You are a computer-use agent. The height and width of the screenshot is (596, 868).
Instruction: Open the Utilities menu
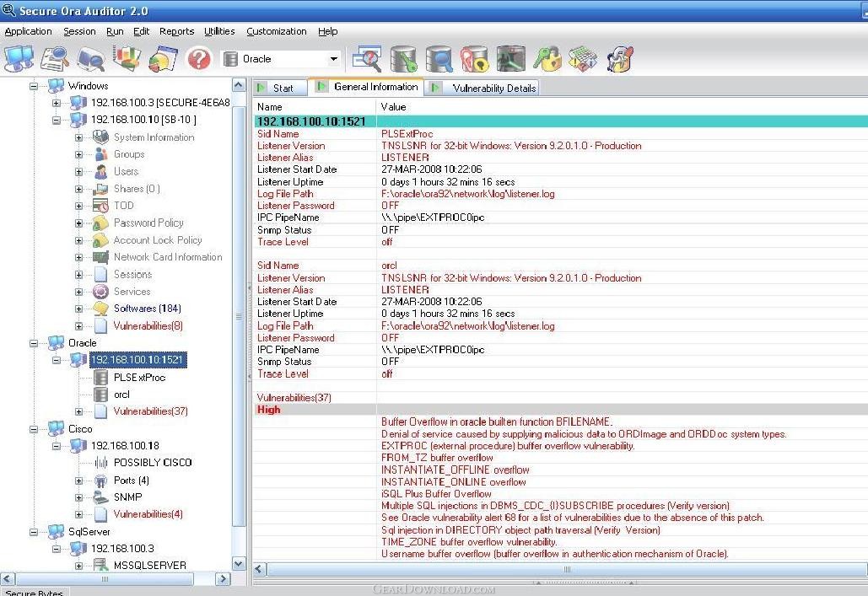point(220,31)
